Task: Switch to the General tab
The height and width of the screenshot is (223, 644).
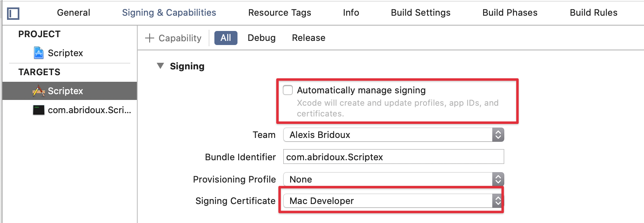Action: (x=73, y=13)
